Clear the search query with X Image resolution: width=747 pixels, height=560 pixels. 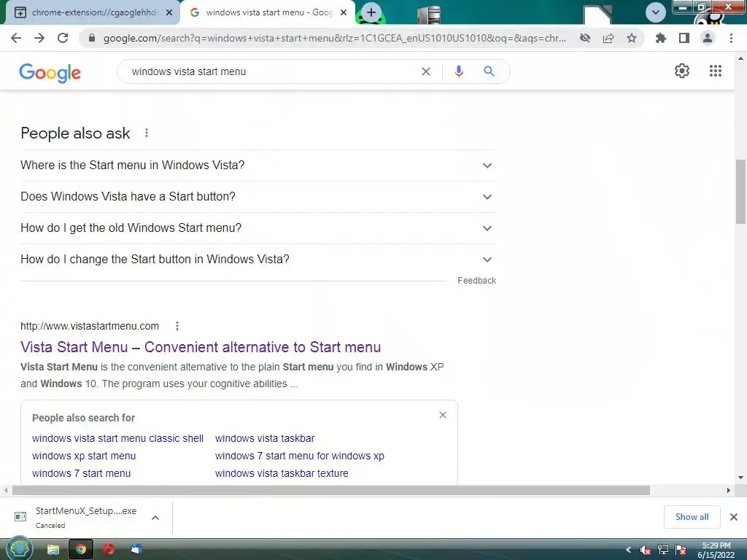coord(426,71)
